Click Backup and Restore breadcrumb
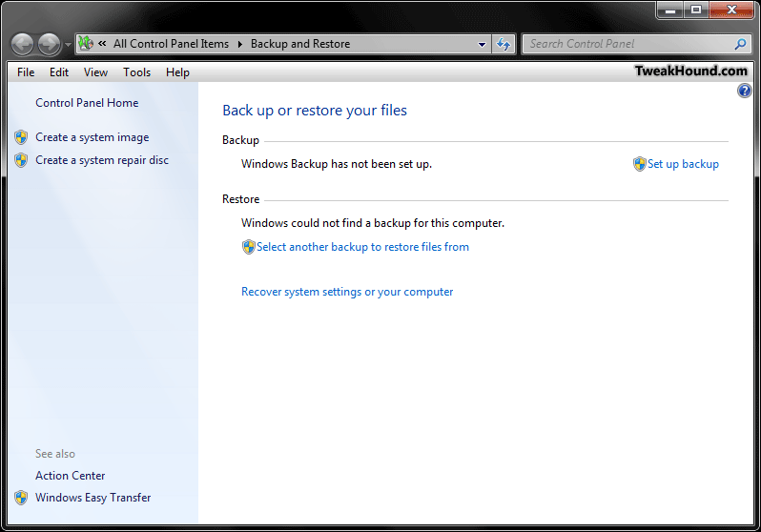 [x=300, y=44]
